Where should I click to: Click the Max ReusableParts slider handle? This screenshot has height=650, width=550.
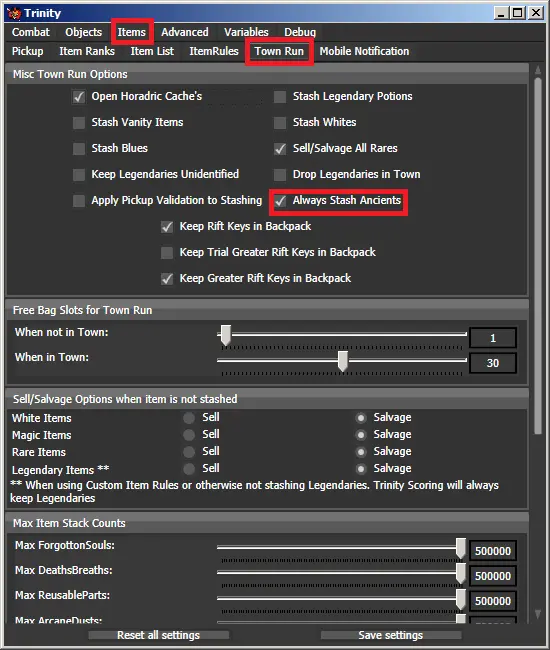(x=460, y=599)
